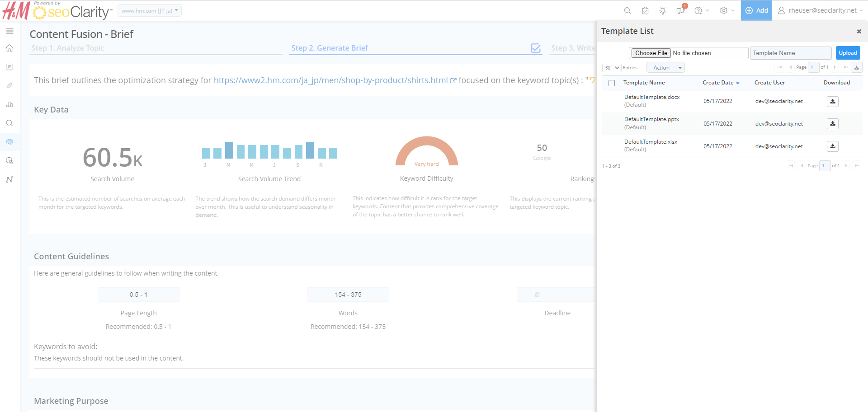Select the Step 2. Generate Brief tab

coord(330,48)
